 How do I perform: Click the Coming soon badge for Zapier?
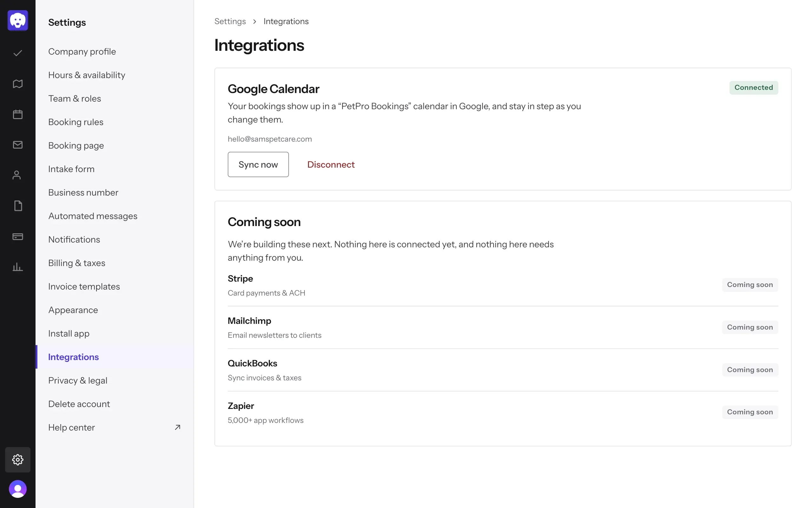coord(750,412)
